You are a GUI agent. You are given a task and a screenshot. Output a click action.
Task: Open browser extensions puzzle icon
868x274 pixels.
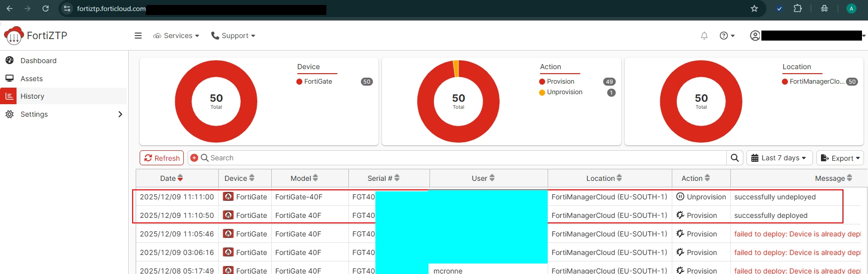coord(798,9)
